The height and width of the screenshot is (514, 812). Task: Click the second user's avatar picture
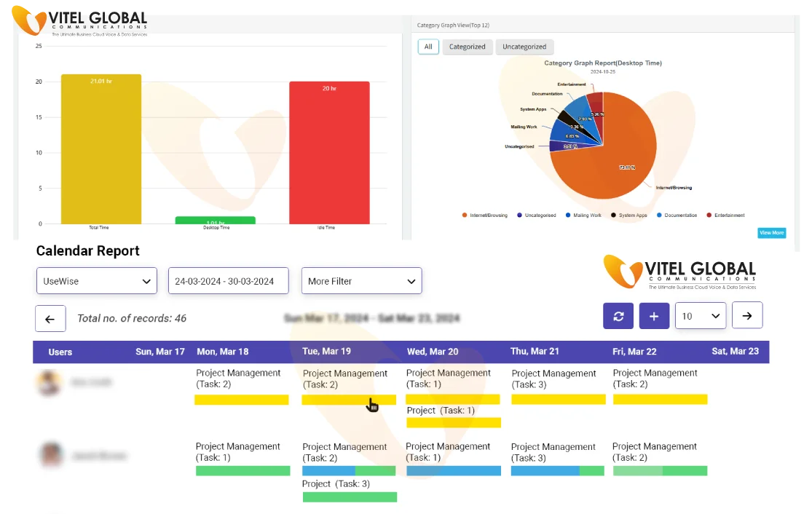point(51,456)
